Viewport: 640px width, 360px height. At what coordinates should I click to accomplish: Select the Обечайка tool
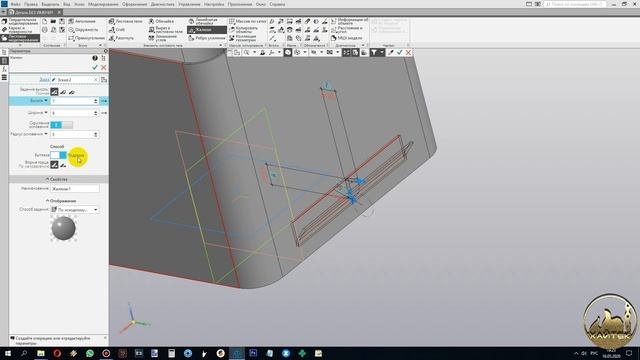pyautogui.click(x=161, y=21)
